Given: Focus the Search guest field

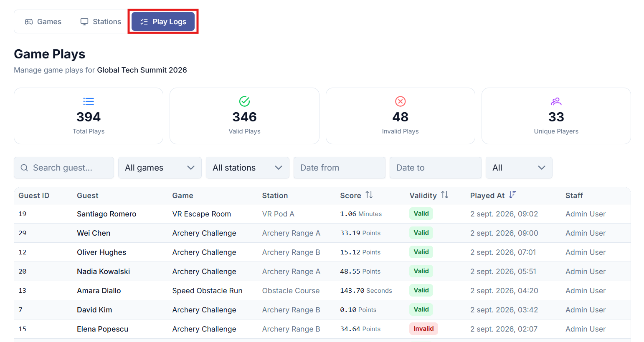Looking at the screenshot, I should 64,168.
